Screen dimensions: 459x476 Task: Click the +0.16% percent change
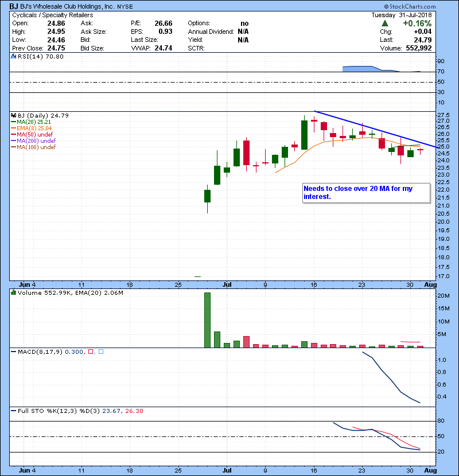[x=417, y=24]
